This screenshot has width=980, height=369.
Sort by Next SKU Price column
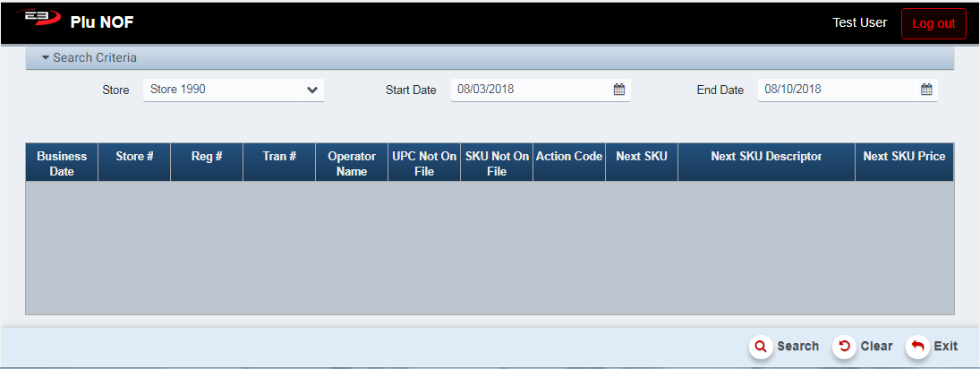point(904,157)
